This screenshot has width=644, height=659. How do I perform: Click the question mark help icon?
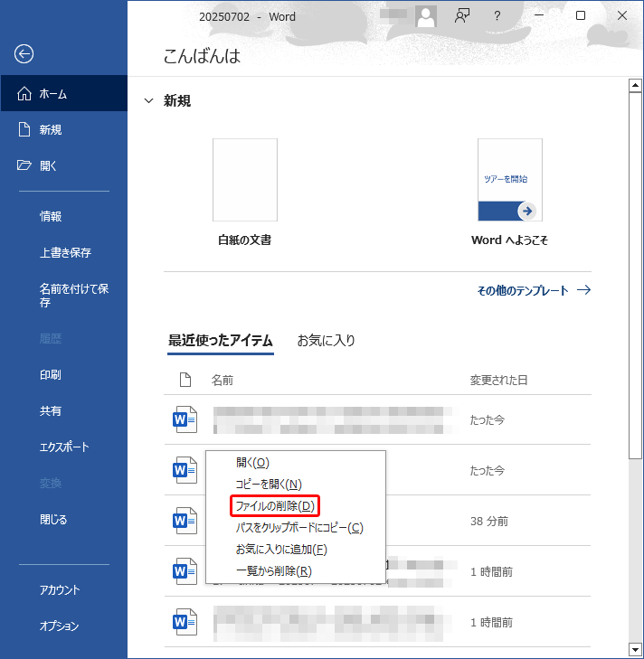point(497,16)
